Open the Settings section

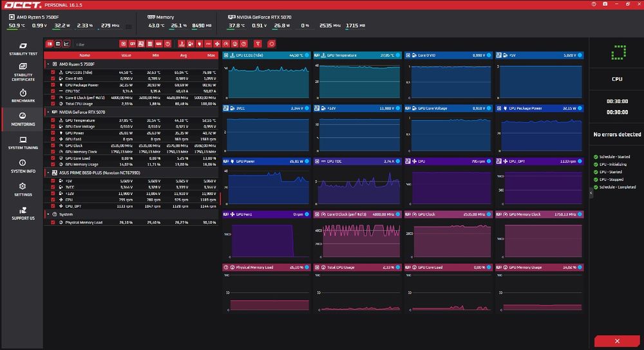23,190
